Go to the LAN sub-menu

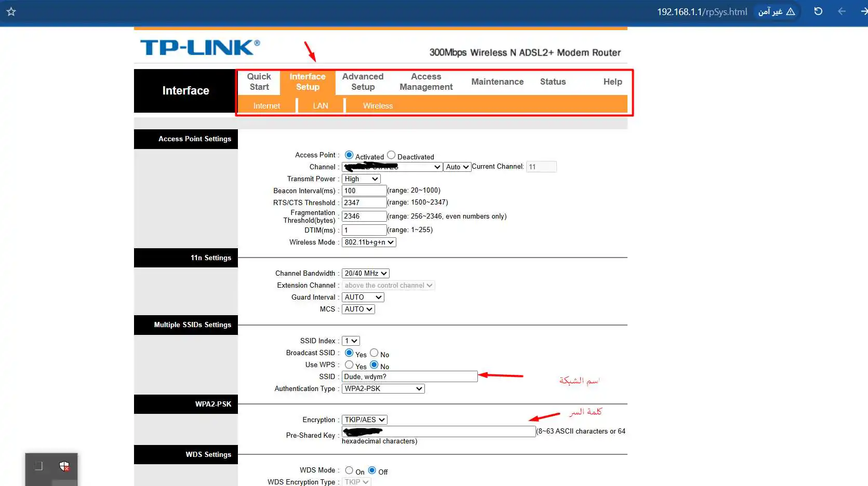320,106
